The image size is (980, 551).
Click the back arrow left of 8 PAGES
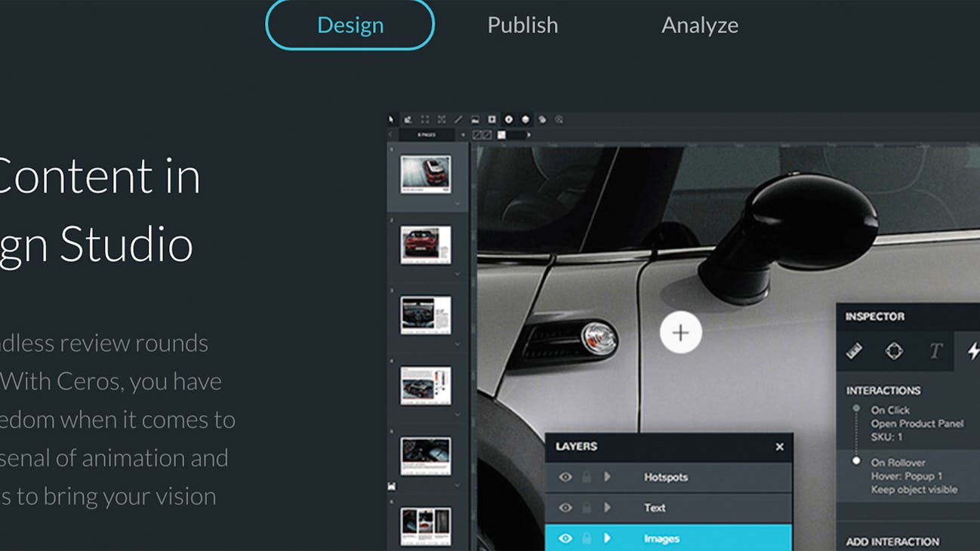[x=390, y=134]
